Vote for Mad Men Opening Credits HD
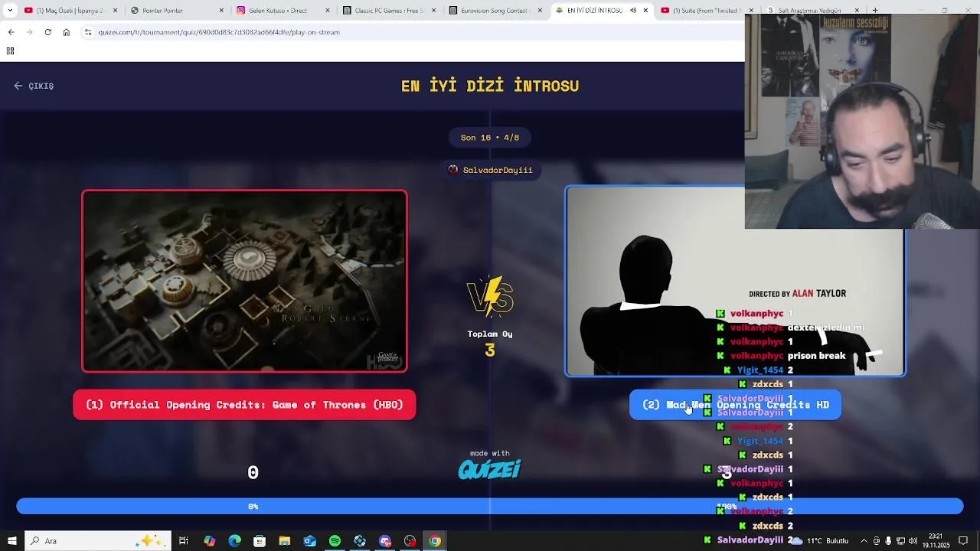Screen dimensions: 980x551 tap(735, 405)
